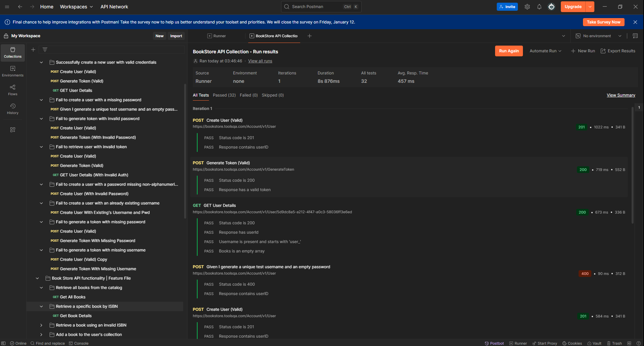Click the View all runs link

(260, 61)
